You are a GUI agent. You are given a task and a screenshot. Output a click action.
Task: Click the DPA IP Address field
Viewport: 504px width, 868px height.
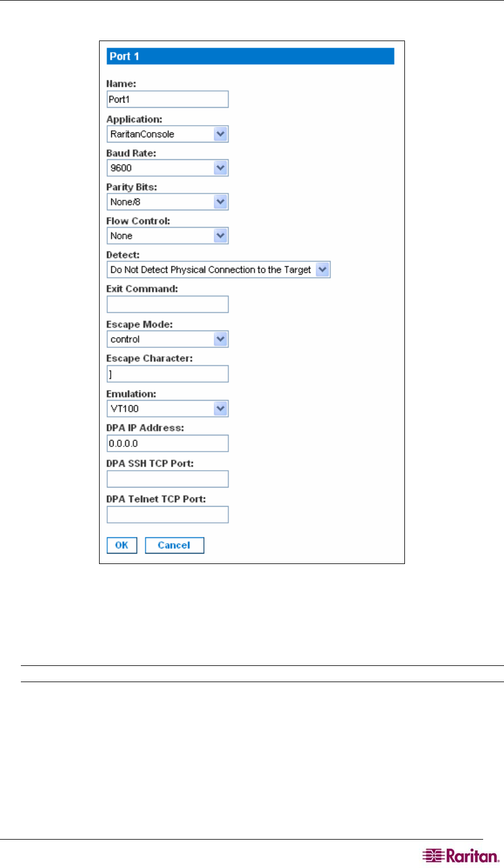[x=167, y=444]
